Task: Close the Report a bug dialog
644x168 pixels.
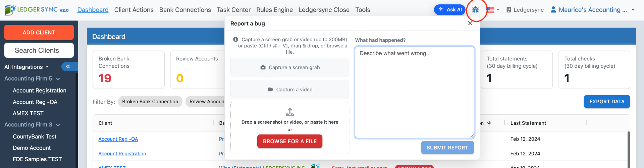Action: [470, 23]
